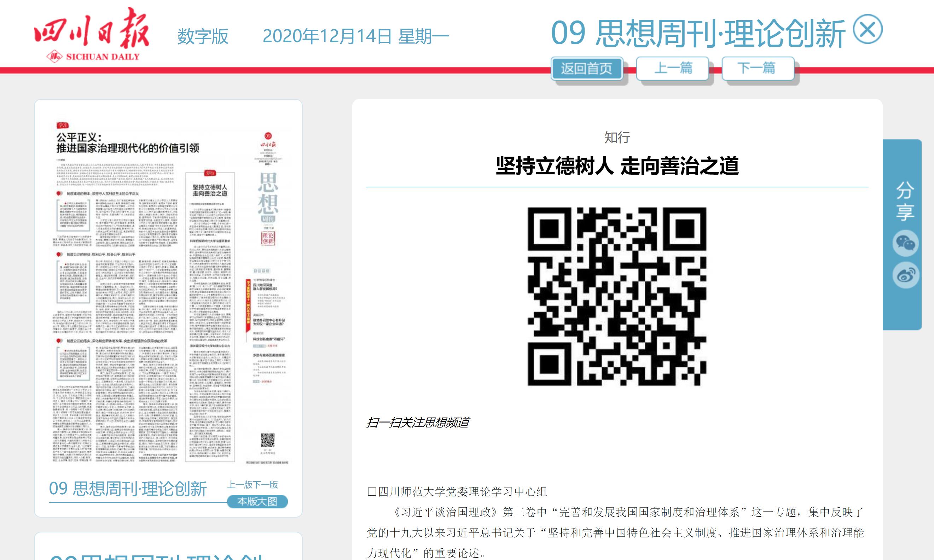Click the 返回首页 button
The width and height of the screenshot is (934, 560).
pos(586,68)
